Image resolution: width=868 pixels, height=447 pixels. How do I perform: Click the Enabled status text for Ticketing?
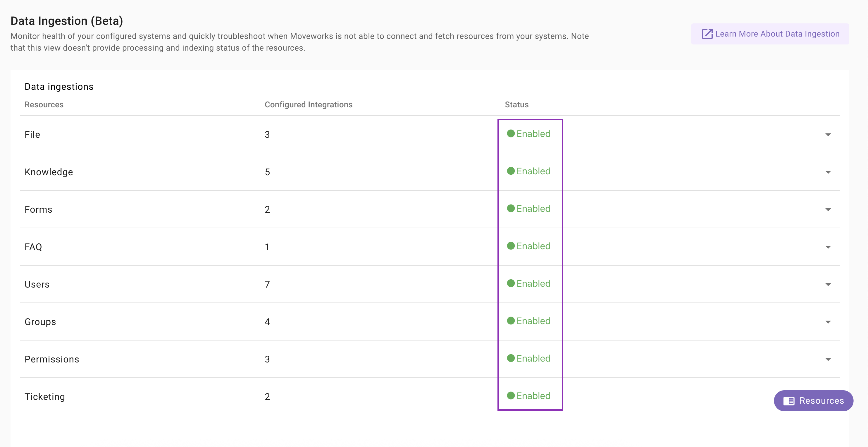[x=533, y=396]
